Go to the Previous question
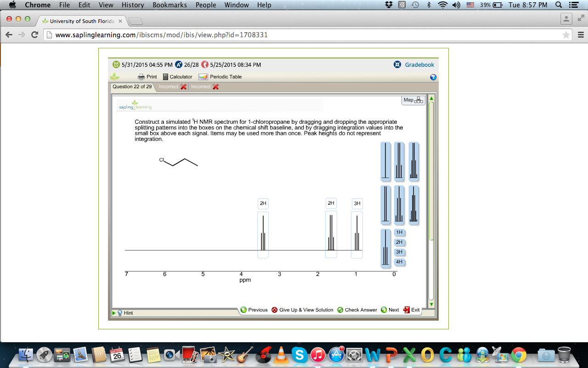The width and height of the screenshot is (588, 368). [x=254, y=310]
